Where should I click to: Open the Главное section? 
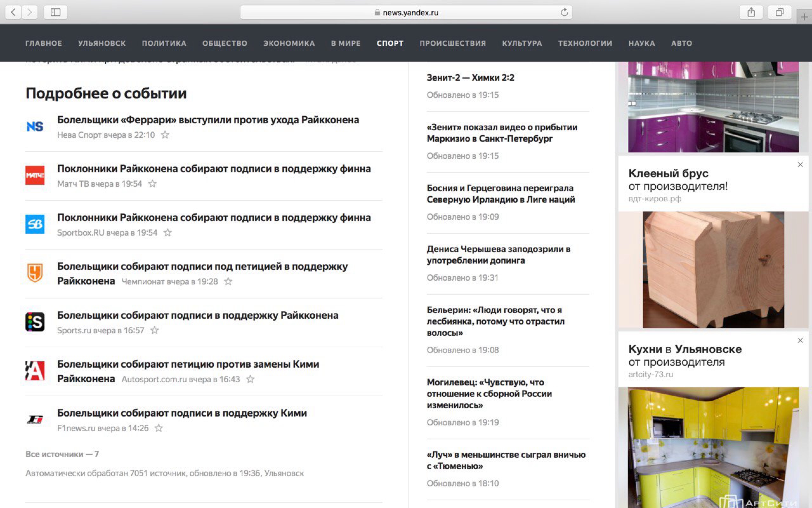click(x=44, y=43)
